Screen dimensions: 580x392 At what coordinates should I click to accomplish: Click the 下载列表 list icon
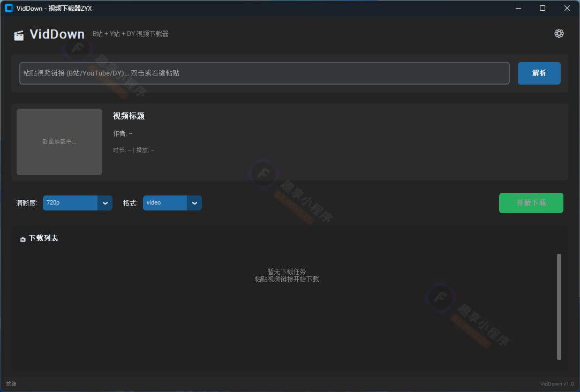click(x=22, y=238)
